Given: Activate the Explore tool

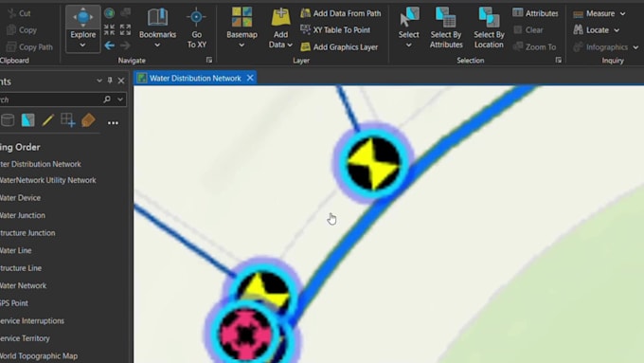Looking at the screenshot, I should point(82,23).
